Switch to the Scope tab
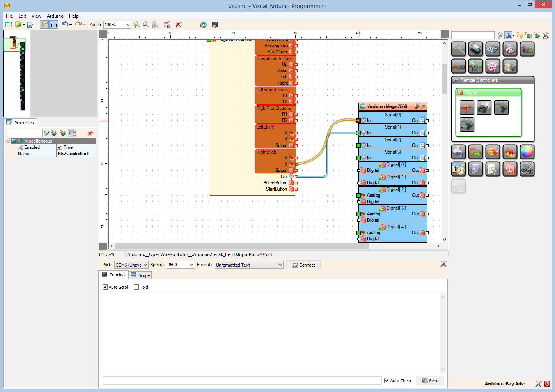This screenshot has width=555, height=392. point(140,275)
